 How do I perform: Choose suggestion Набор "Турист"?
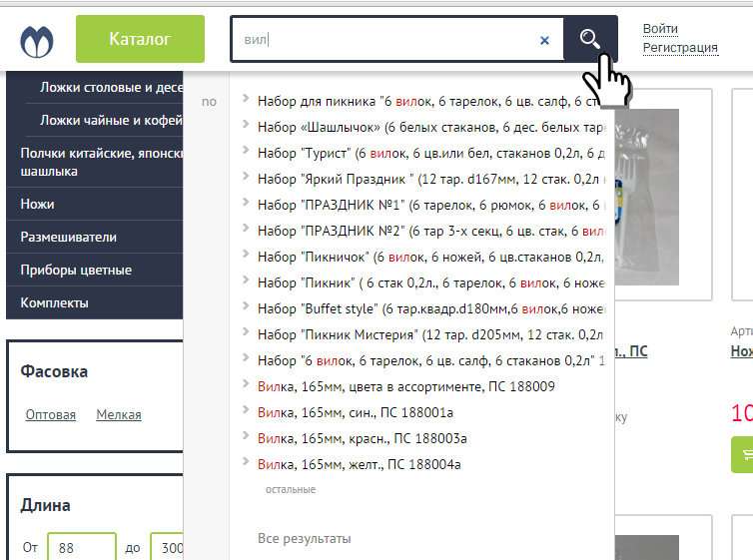430,153
